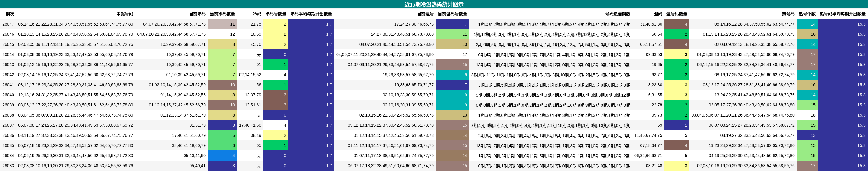Select warm code cell 09,33,53
Viewport: 868px width, 171px height.
(x=654, y=54)
